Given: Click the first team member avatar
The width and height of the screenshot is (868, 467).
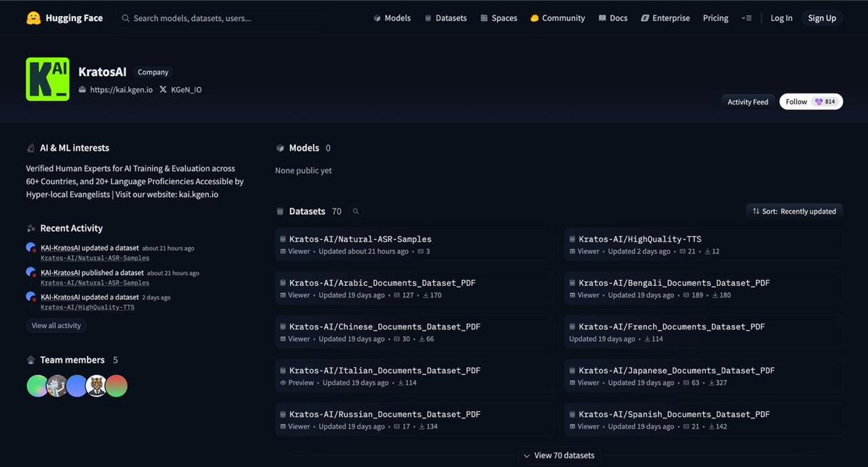Looking at the screenshot, I should [37, 385].
